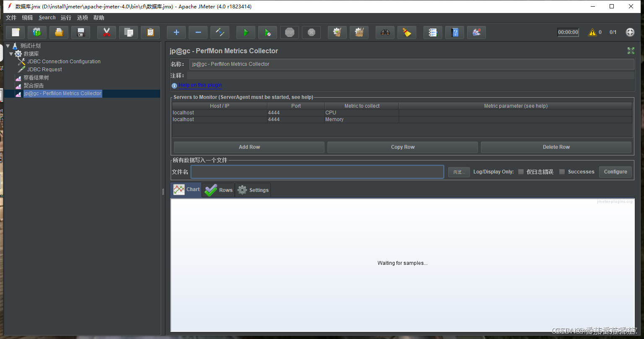This screenshot has height=339, width=644.
Task: Switch to the Rows tab
Action: point(218,190)
